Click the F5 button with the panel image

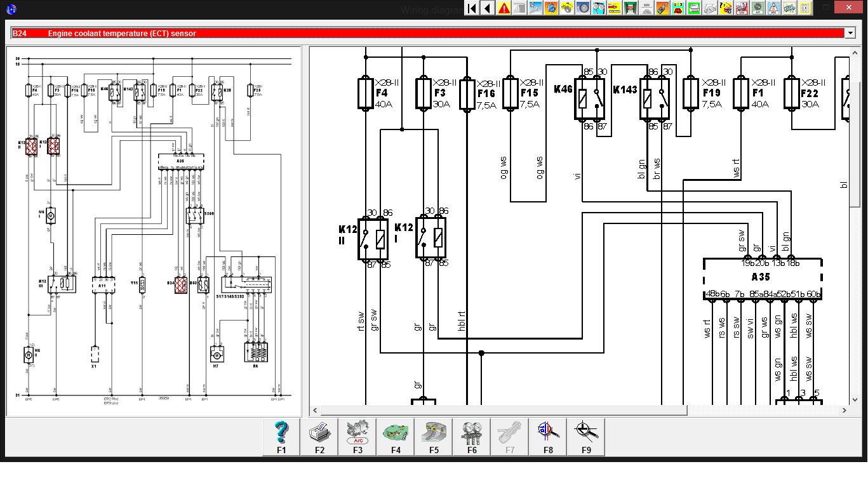click(434, 437)
